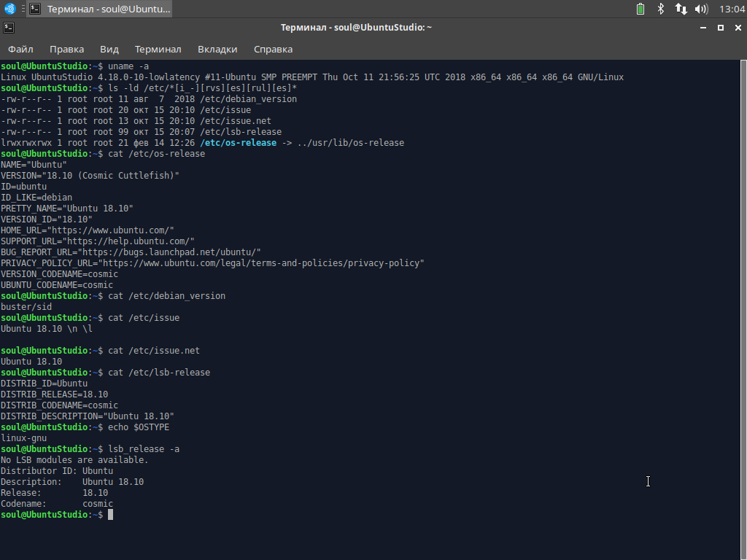The height and width of the screenshot is (560, 747).
Task: Click the DISTRIB_DESCRIPTION="Ubuntu 18.10" line
Action: pos(88,416)
